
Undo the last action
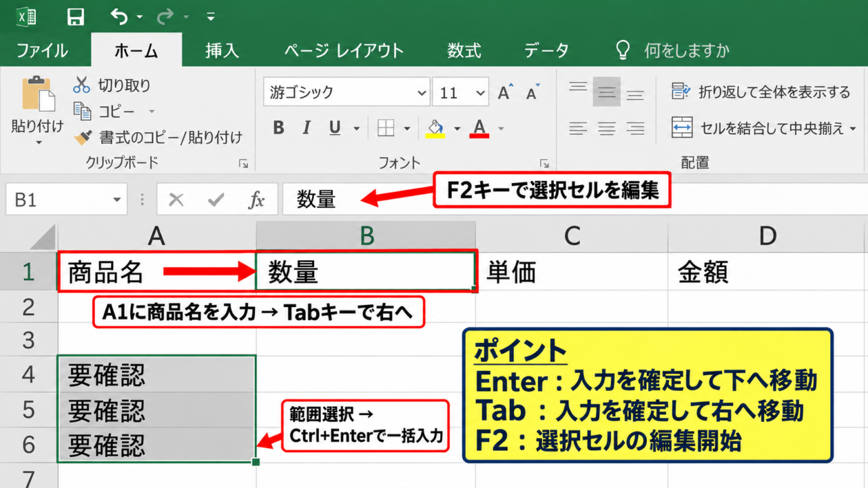tap(119, 16)
